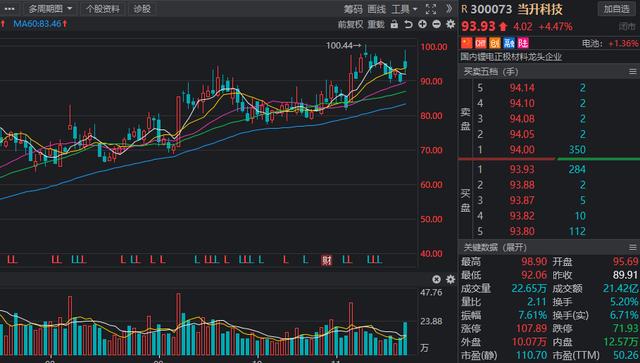Click stock name 当升科技

(540, 9)
